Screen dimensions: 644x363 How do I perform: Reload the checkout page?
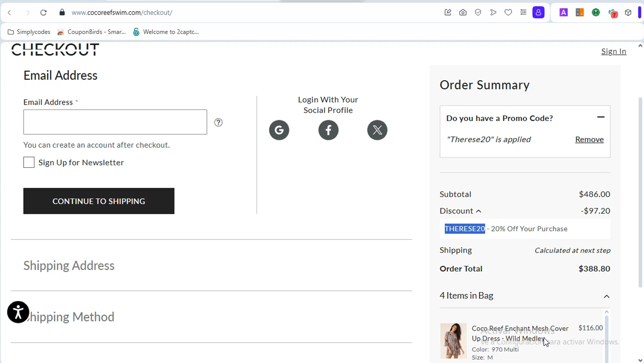(x=43, y=12)
